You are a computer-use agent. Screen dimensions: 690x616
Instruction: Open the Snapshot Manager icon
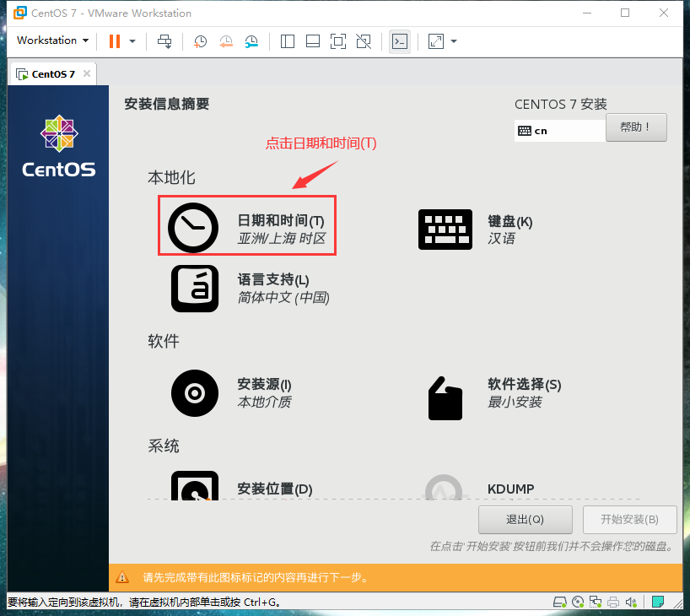tap(251, 41)
